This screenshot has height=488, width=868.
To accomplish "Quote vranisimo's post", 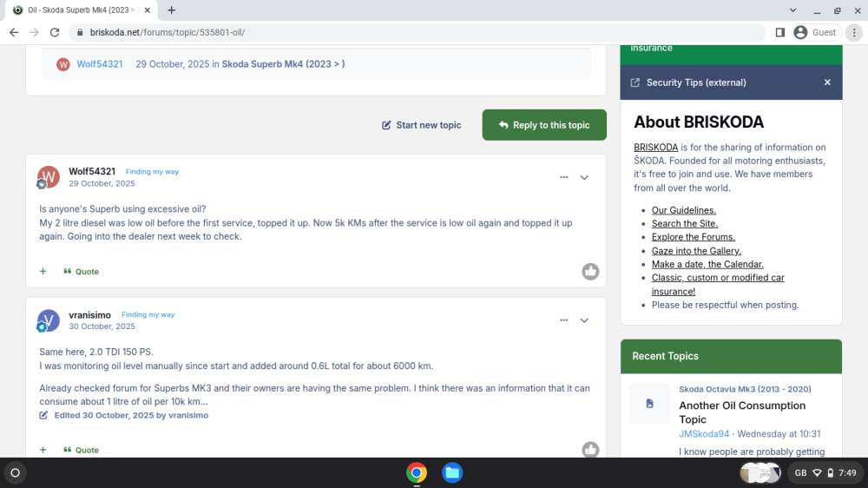I will click(82, 450).
